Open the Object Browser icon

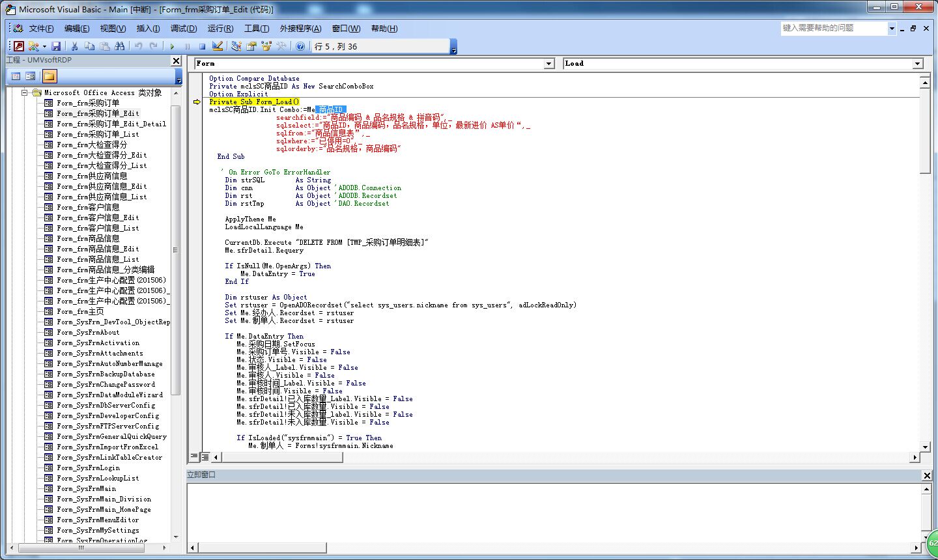point(266,46)
